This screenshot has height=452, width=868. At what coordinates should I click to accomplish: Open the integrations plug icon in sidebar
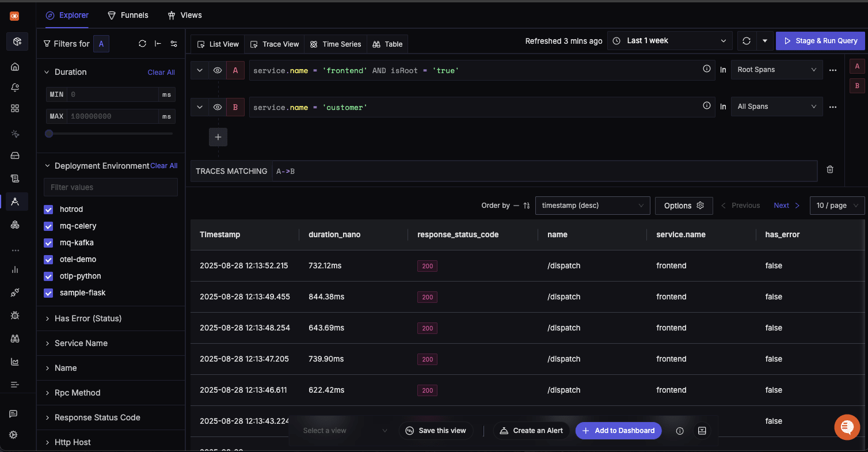click(x=16, y=293)
